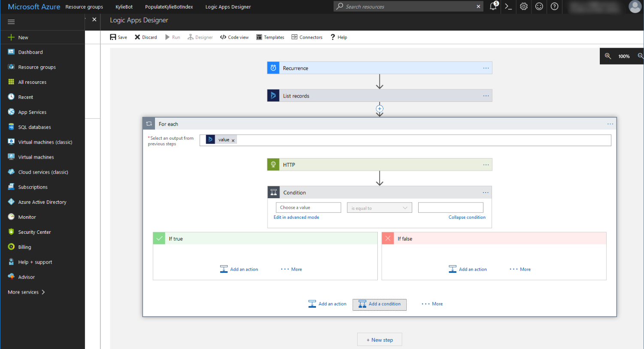
Task: Click the Recent clock icon
Action: 11,97
